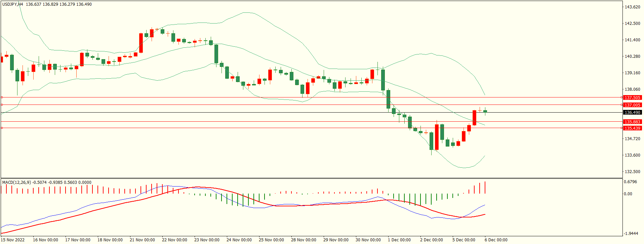Grab left handle of the 137.505 horizontal line

coord(2,97)
